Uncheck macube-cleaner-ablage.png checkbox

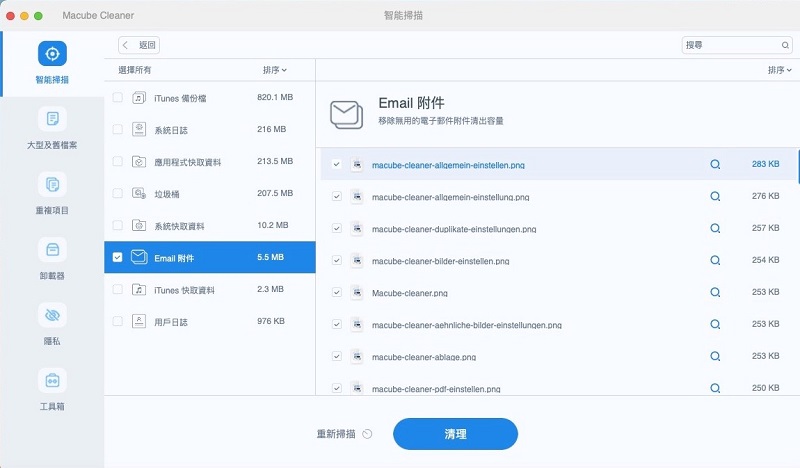pyautogui.click(x=336, y=356)
